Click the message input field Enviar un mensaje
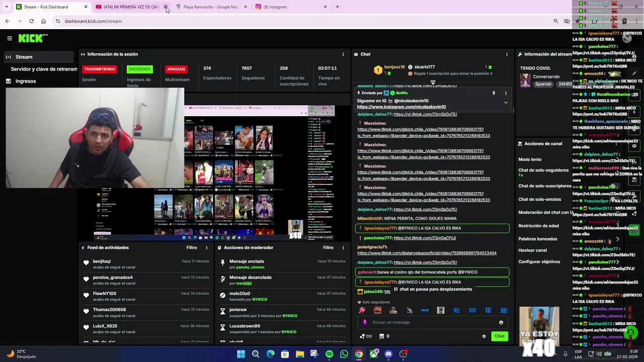Viewport: 644px width, 362px height. click(433, 322)
